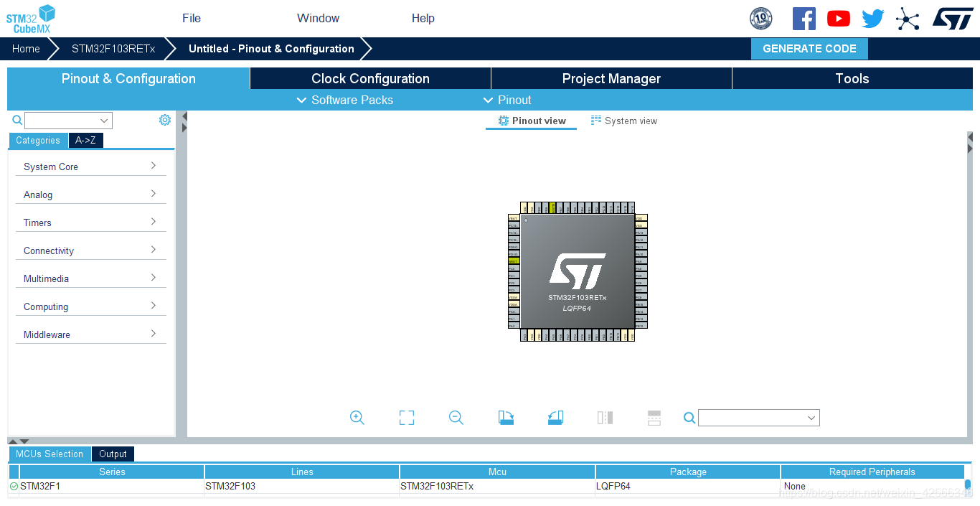980x506 pixels.
Task: Switch to the Project Manager tab
Action: 611,79
